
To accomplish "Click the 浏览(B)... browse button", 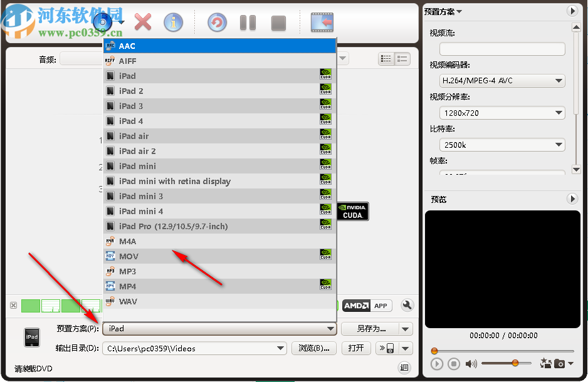I will point(313,348).
